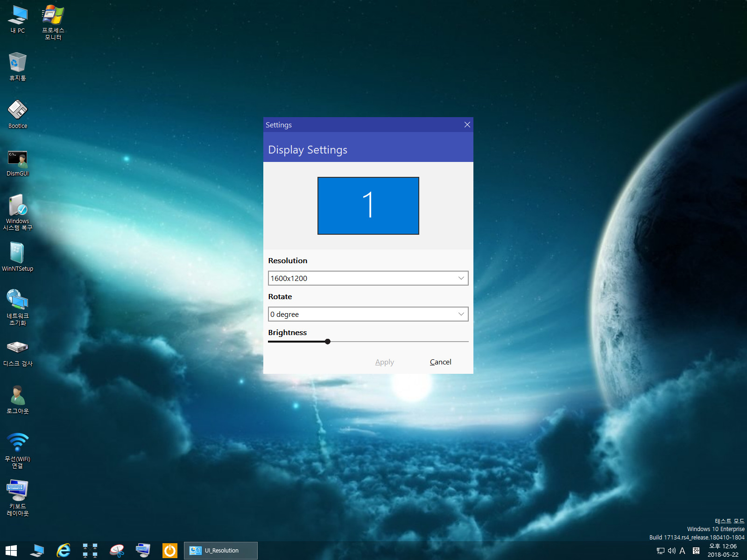Launch the DismGUI desktop icon
Image resolution: width=747 pixels, height=560 pixels.
pos(18,162)
